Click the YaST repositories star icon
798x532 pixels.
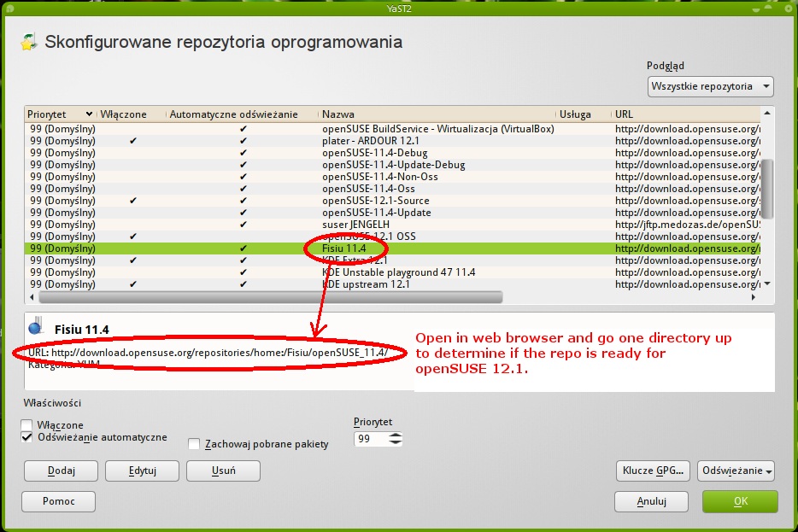29,42
